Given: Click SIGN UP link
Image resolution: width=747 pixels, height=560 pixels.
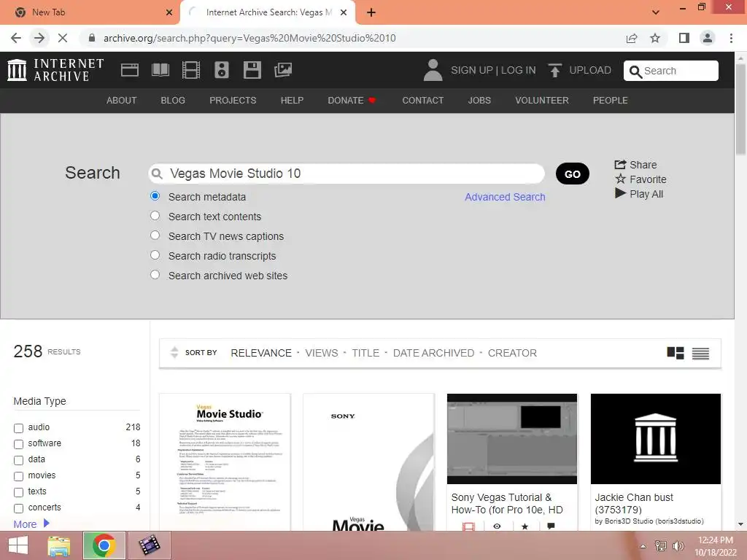Looking at the screenshot, I should tap(472, 70).
